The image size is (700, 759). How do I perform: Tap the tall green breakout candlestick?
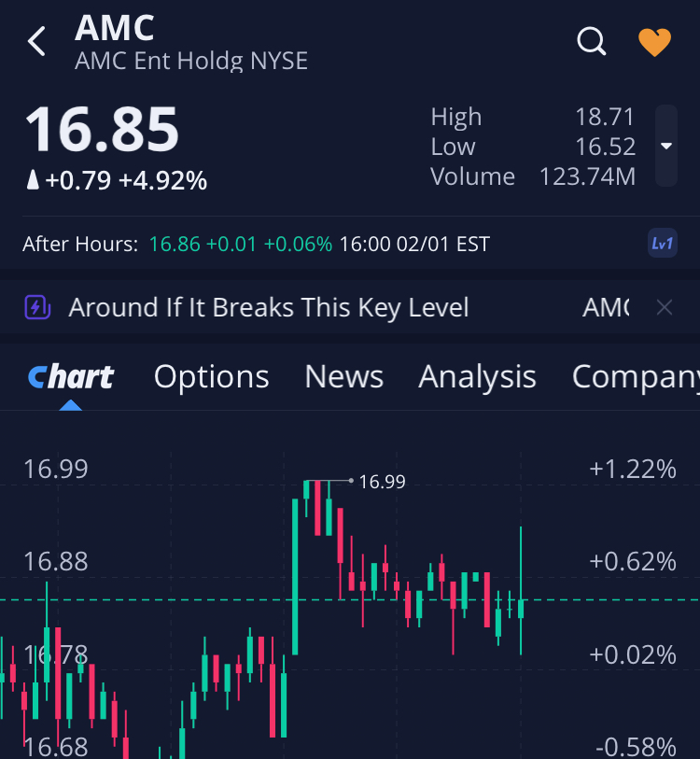click(296, 576)
